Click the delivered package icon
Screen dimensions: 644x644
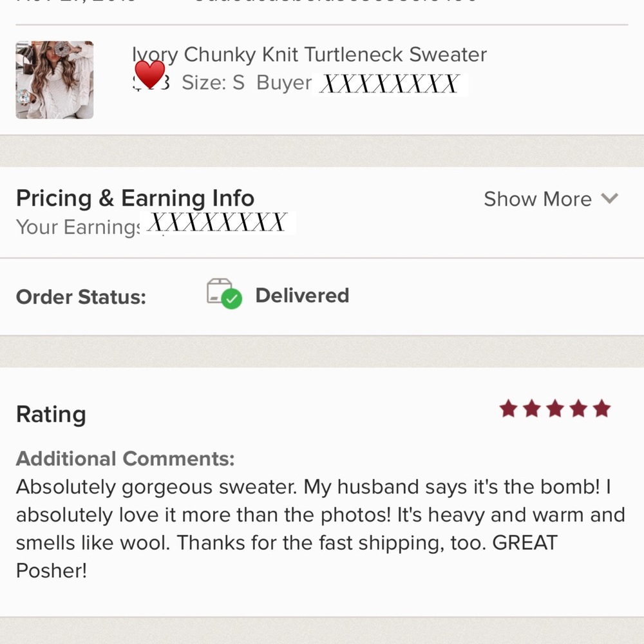(x=219, y=290)
